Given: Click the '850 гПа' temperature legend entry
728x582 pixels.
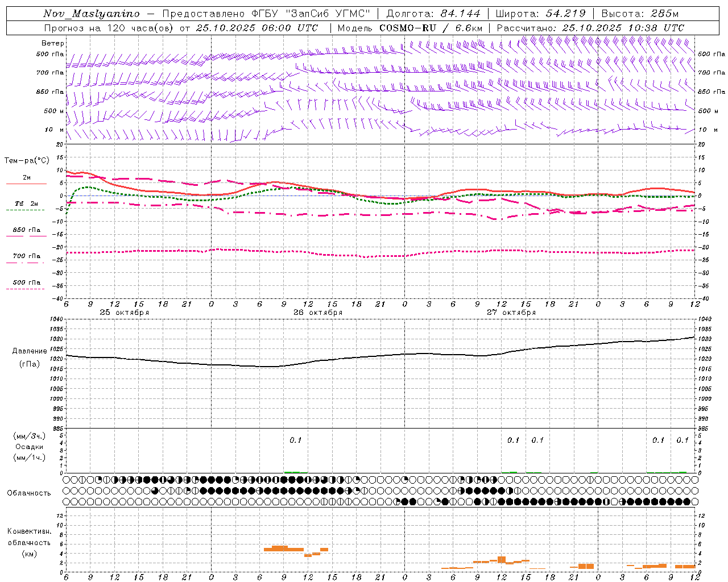Looking at the screenshot, I should coord(27,230).
